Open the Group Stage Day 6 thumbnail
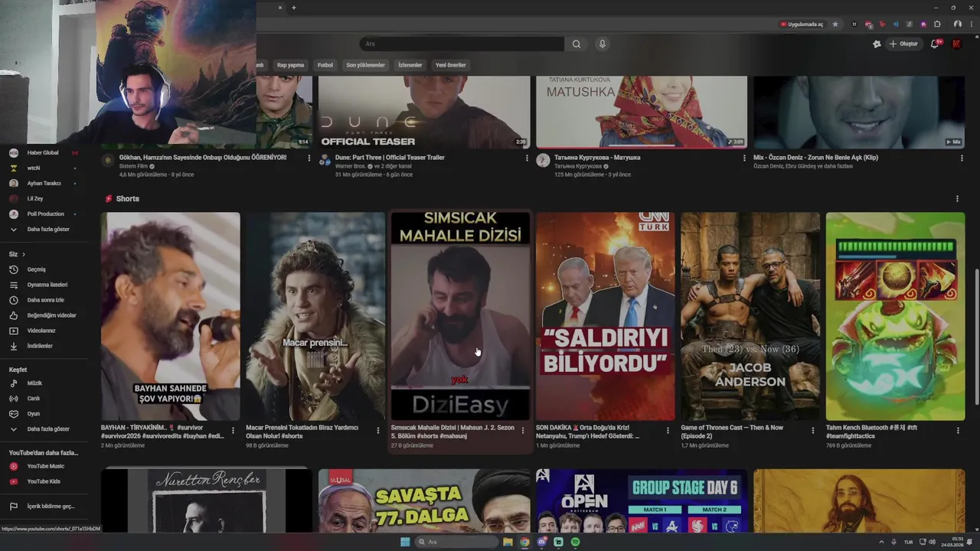The image size is (980, 551). click(x=642, y=501)
